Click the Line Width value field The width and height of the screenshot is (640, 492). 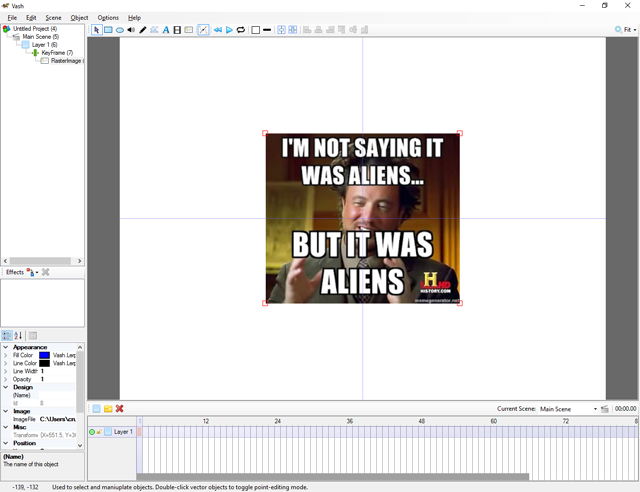pyautogui.click(x=57, y=371)
